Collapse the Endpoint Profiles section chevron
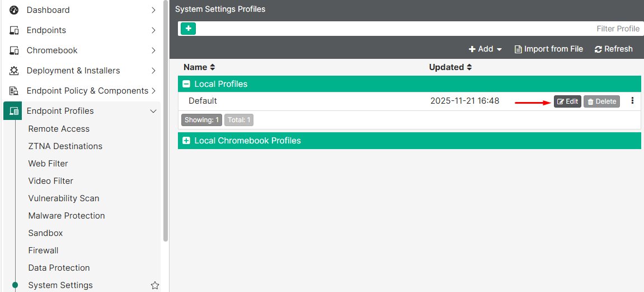Screen dimensions: 644x292 (x=154, y=111)
